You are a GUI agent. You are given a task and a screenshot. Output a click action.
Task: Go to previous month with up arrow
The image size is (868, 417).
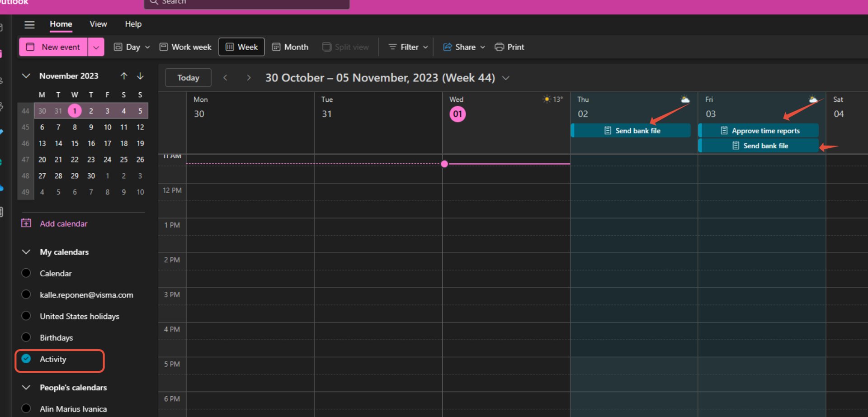click(x=124, y=76)
